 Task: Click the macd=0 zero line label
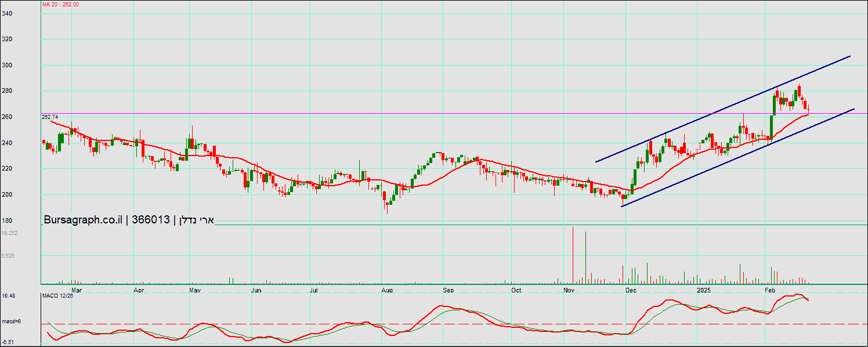pos(11,321)
